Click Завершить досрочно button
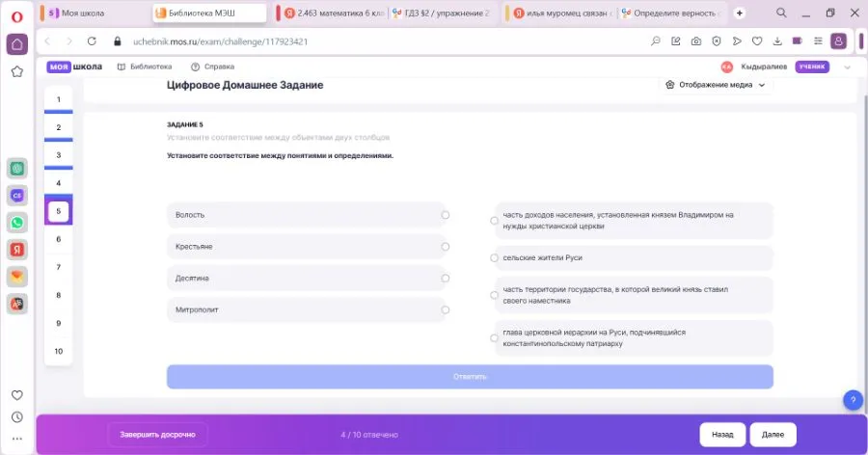 point(158,435)
